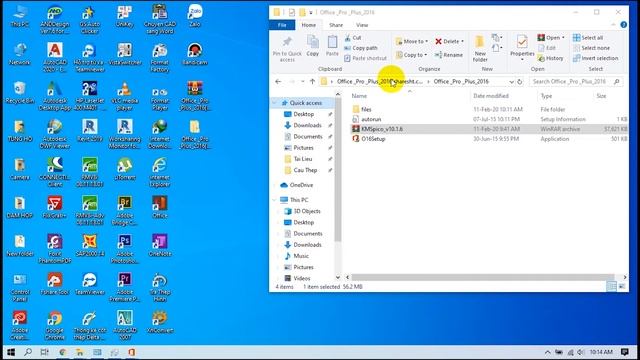Open file History from ribbon

(x=551, y=58)
